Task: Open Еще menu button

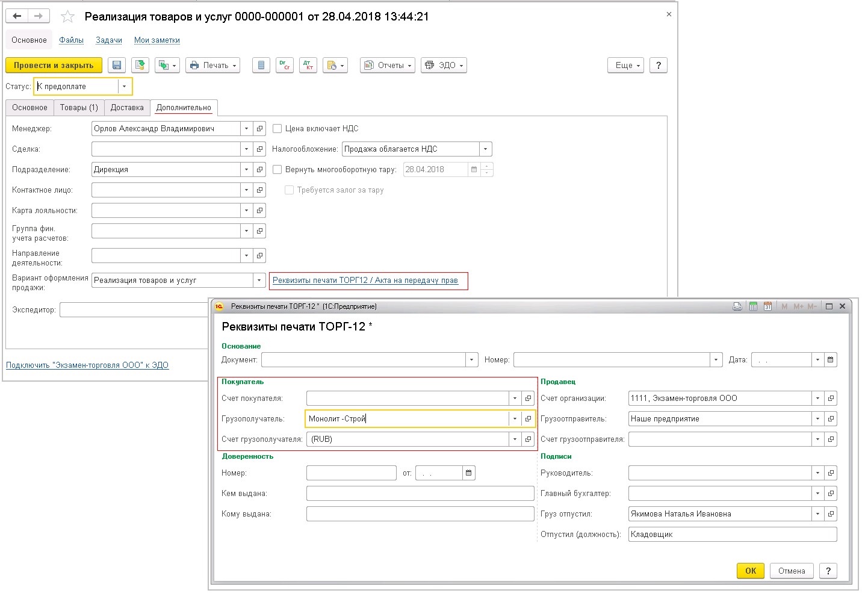Action: (626, 65)
